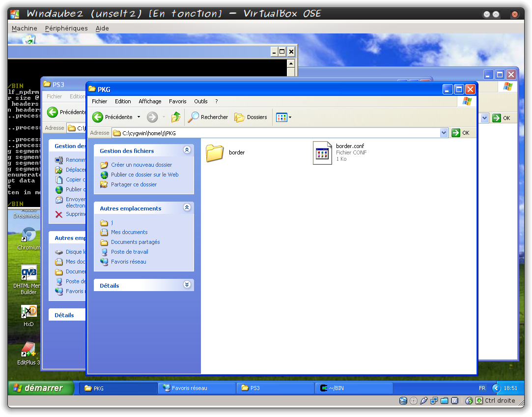Select the border folder icon
The width and height of the screenshot is (532, 417).
pos(215,153)
